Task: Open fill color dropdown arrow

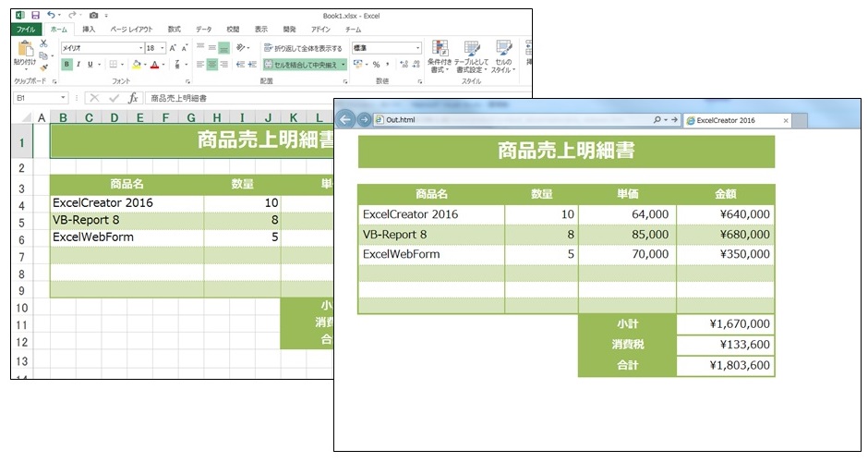Action: tap(145, 65)
